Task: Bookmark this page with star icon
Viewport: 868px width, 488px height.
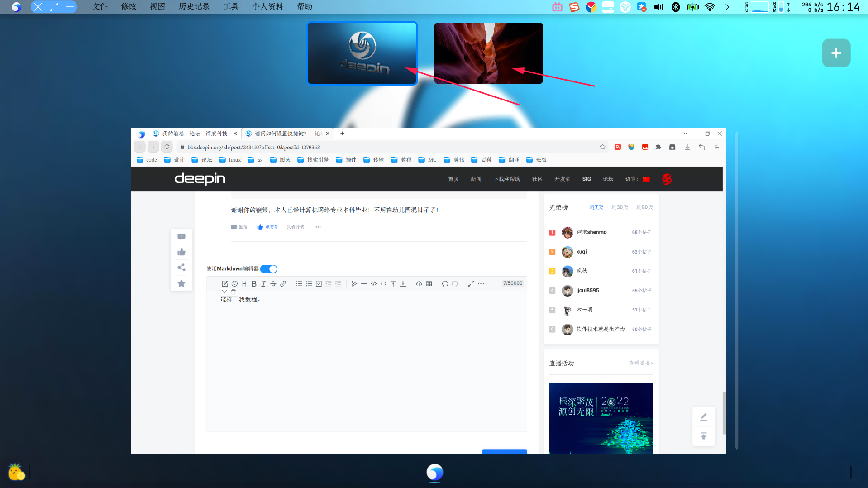Action: (x=603, y=147)
